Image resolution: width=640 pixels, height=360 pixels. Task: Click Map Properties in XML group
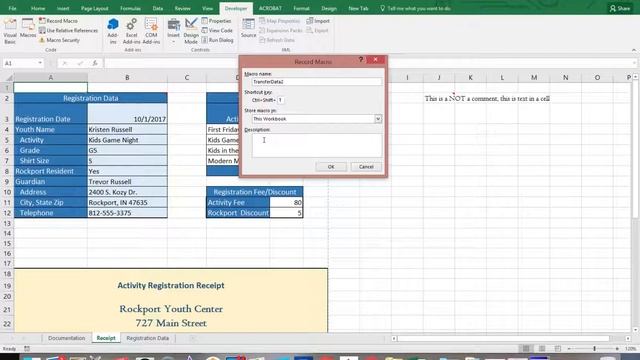click(280, 21)
